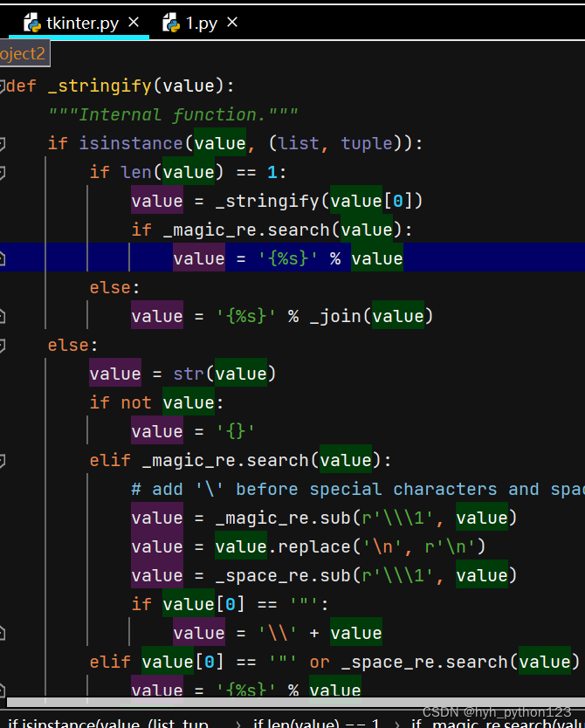Viewport: 585px width, 728px height.
Task: Click '_magic_re.search' in the first 'if' line
Action: tap(246, 230)
